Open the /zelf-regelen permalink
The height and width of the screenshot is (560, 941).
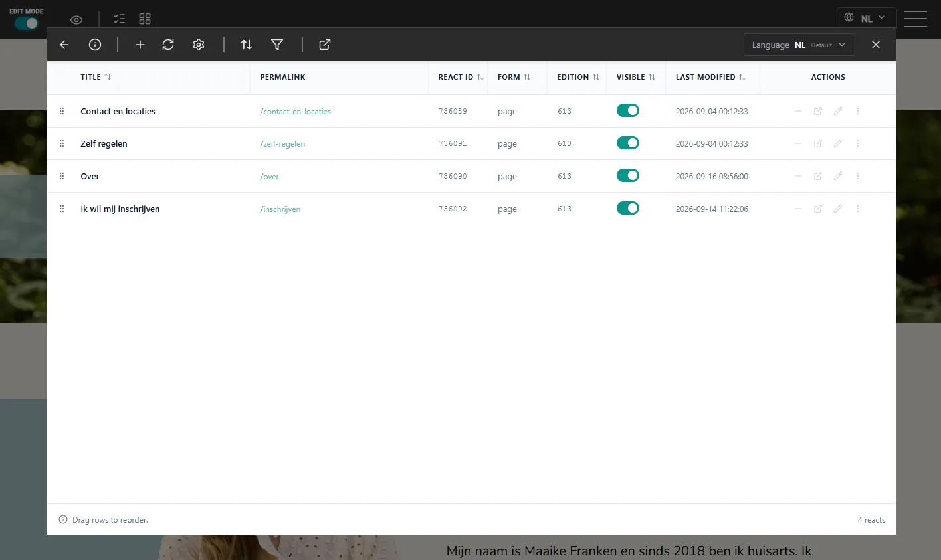tap(282, 144)
